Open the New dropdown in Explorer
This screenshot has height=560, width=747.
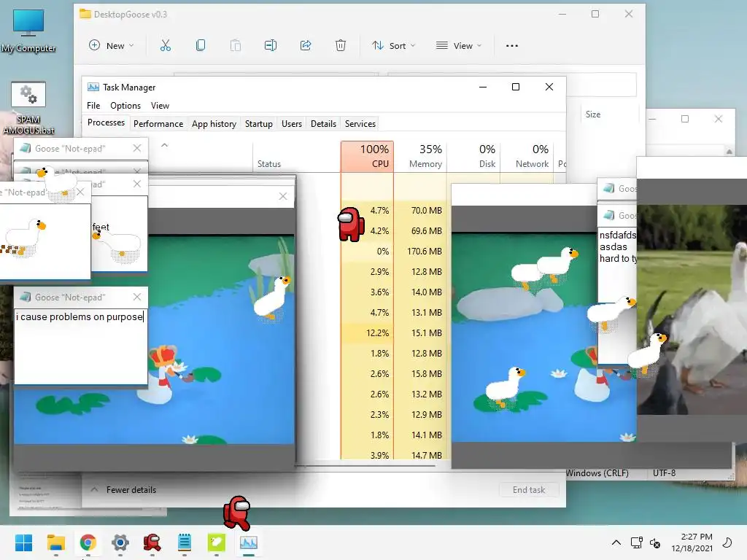click(111, 46)
